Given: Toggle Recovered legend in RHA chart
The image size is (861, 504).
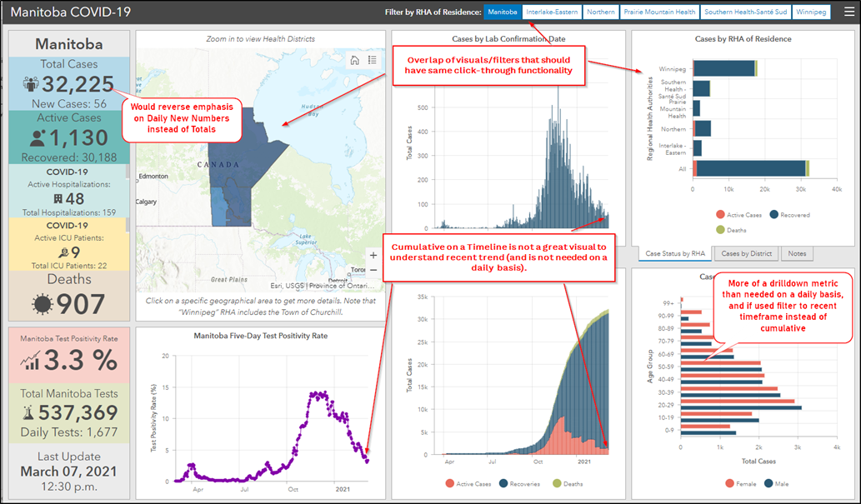Looking at the screenshot, I should point(789,215).
